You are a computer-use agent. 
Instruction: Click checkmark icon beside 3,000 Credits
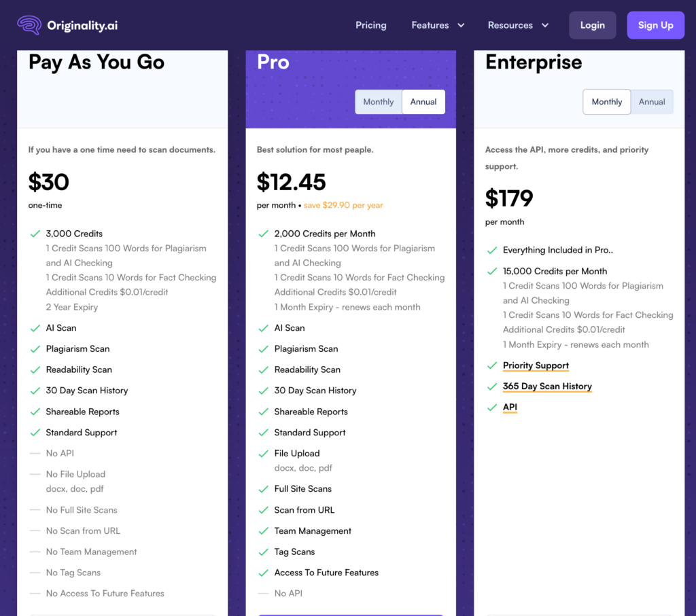point(35,234)
